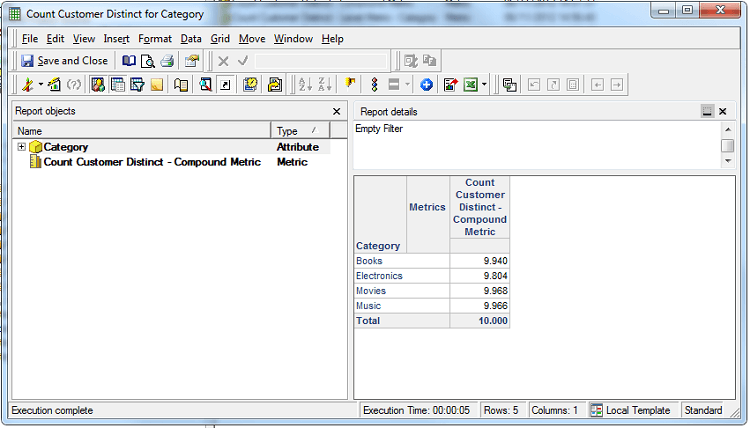Close the Report objects panel

click(x=336, y=112)
